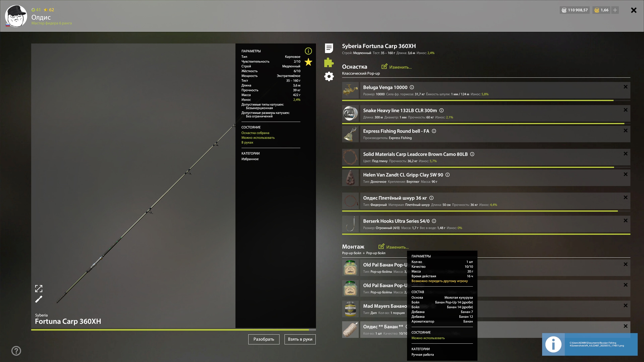Viewport: 644px width, 362px height.
Task: Open info for Solid Materials Carp Leadcore
Action: [x=472, y=154]
